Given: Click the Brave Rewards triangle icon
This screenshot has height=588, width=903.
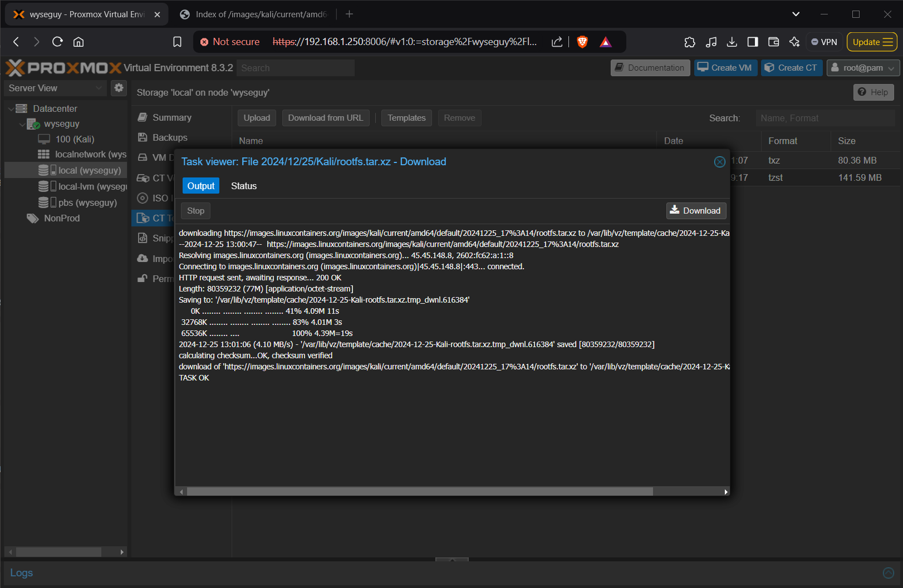Looking at the screenshot, I should pos(606,42).
